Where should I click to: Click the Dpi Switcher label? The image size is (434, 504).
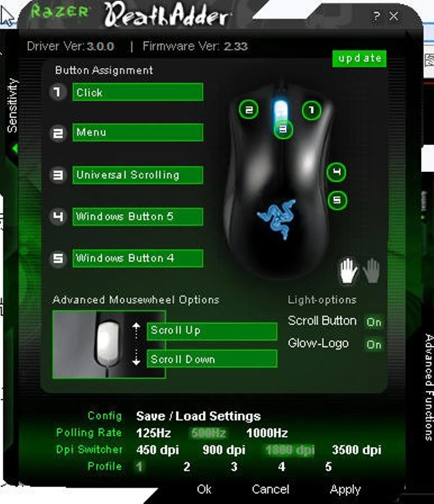pos(89,450)
